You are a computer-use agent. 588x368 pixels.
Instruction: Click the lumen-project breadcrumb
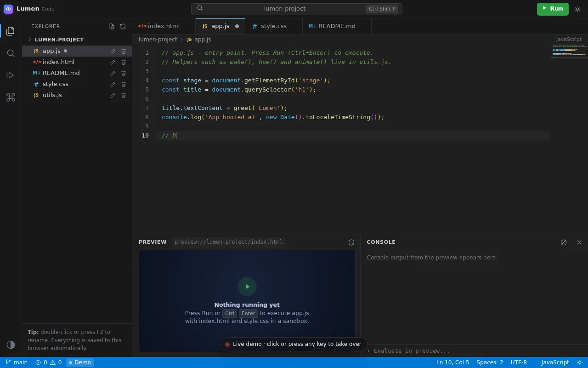pos(158,40)
